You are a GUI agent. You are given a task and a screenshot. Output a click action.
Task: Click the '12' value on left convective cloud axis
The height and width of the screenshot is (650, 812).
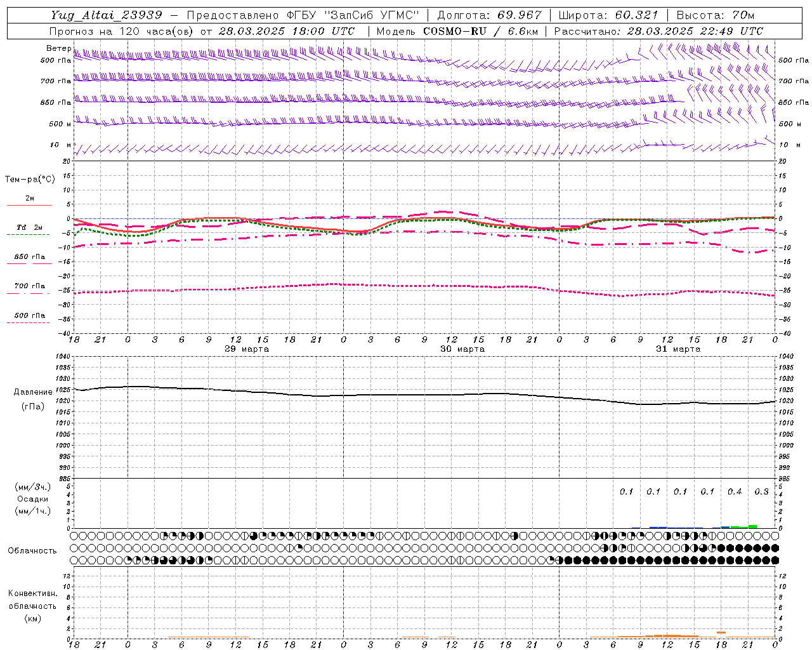[66, 576]
